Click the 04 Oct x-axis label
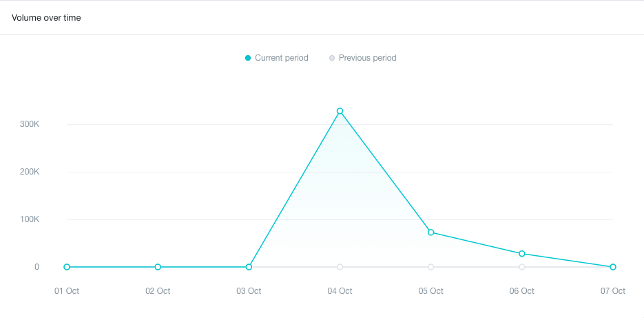644x318 pixels. 340,291
